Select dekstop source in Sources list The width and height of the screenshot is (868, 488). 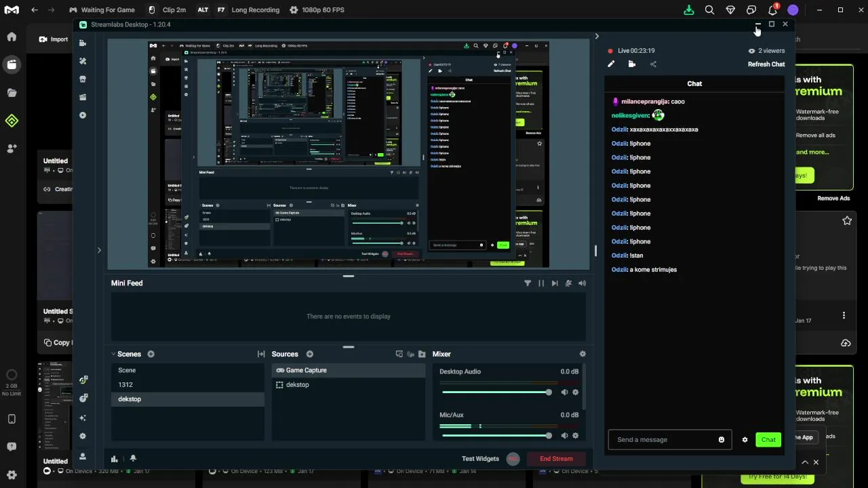[349, 385]
